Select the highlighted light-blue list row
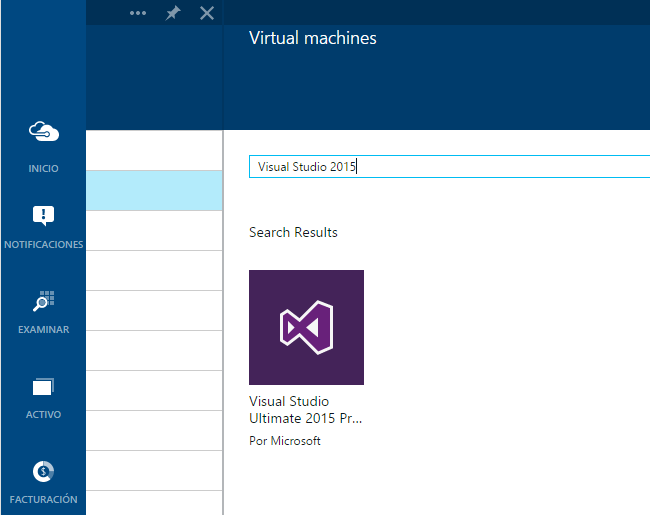Image resolution: width=650 pixels, height=515 pixels. [x=154, y=190]
